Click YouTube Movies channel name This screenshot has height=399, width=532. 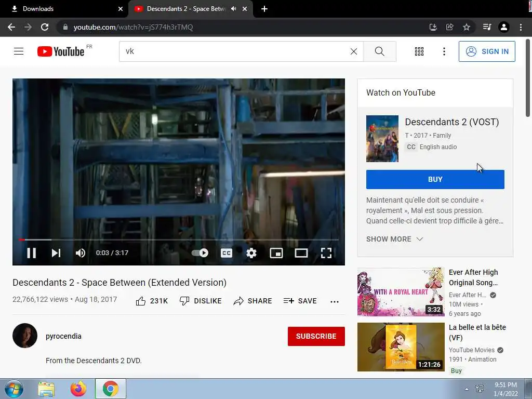[471, 350]
